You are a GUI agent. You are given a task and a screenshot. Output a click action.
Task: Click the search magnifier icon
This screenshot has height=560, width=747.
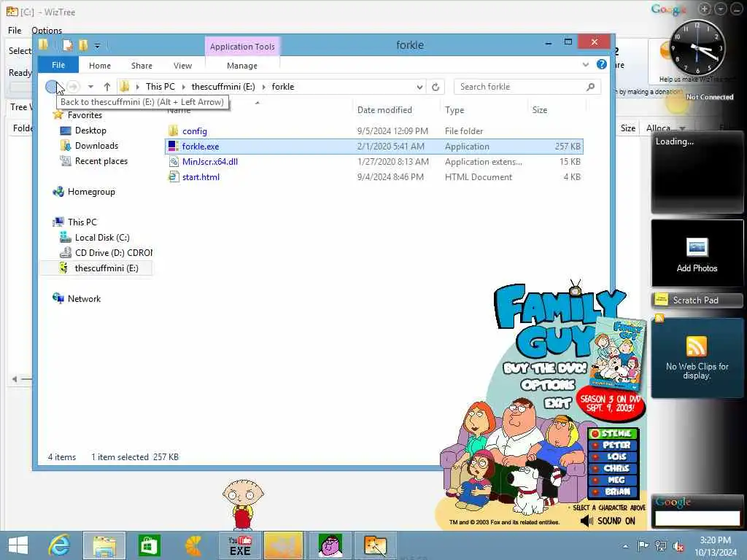(x=591, y=87)
